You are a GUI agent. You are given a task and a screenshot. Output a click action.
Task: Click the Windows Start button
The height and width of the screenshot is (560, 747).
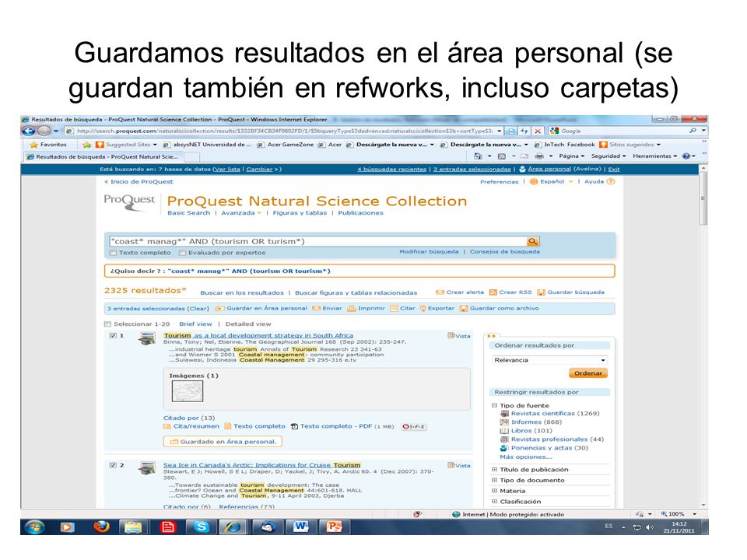point(35,527)
